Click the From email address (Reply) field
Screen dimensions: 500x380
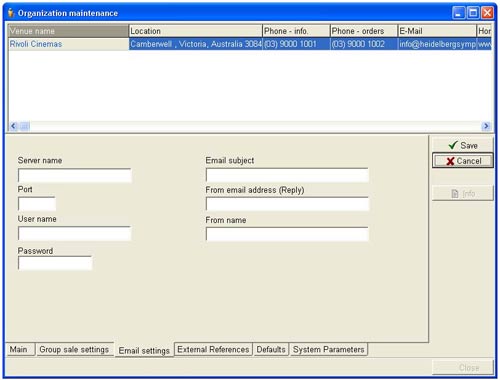[x=287, y=204]
